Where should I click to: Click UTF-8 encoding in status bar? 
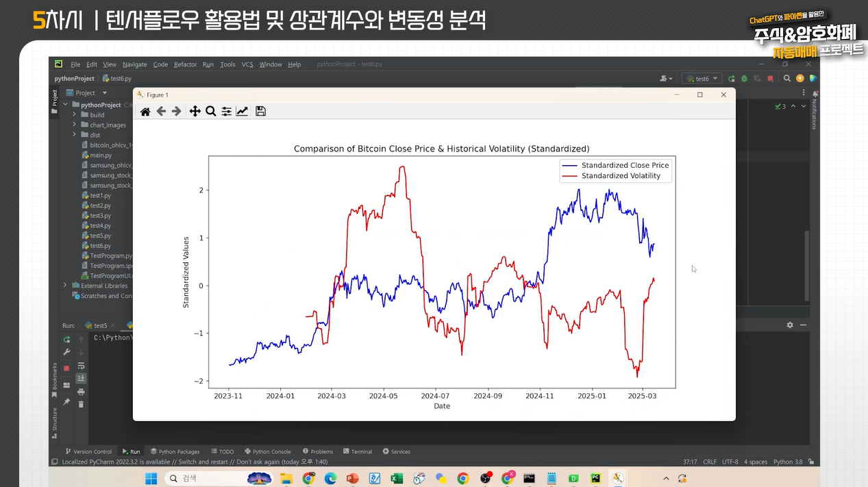coord(729,462)
